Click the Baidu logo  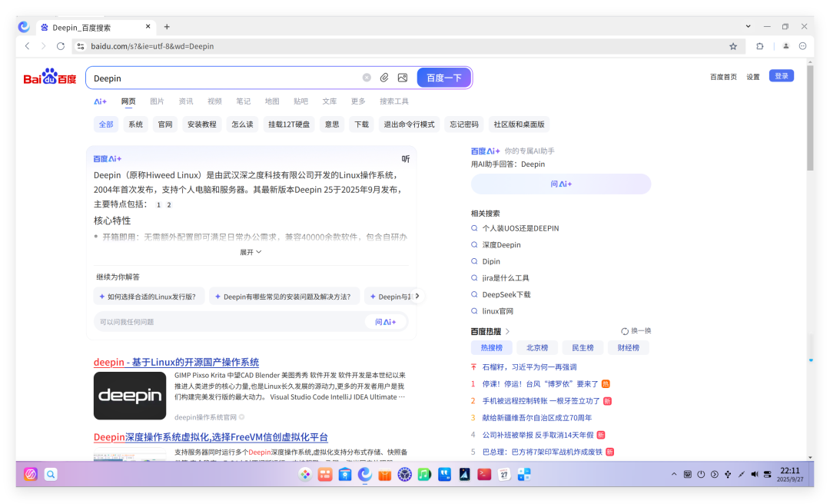click(50, 78)
